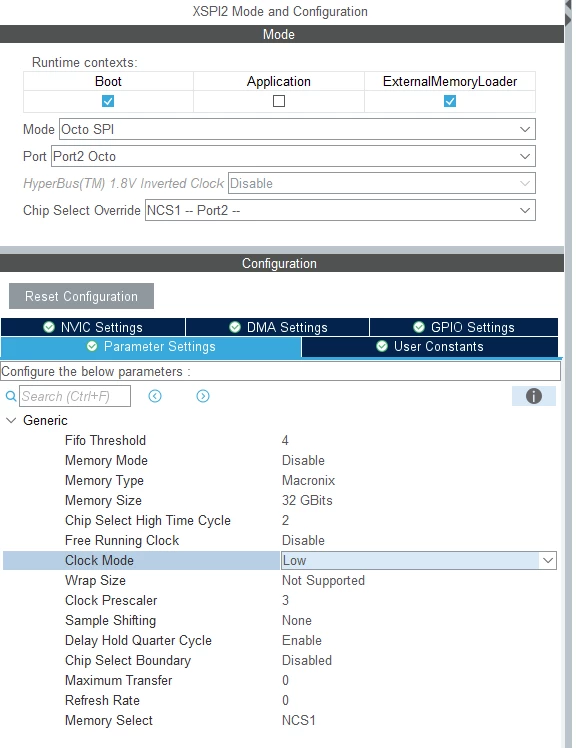Viewport: 576px width, 748px height.
Task: Switch to the NVIC Settings tab
Action: [93, 327]
